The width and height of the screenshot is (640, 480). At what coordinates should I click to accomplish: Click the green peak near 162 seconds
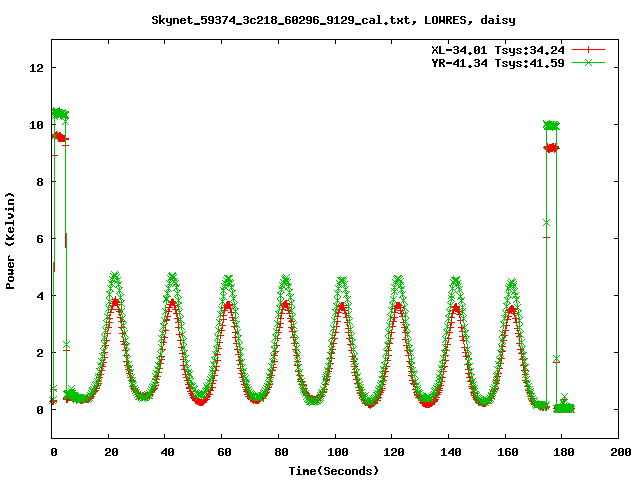point(511,284)
